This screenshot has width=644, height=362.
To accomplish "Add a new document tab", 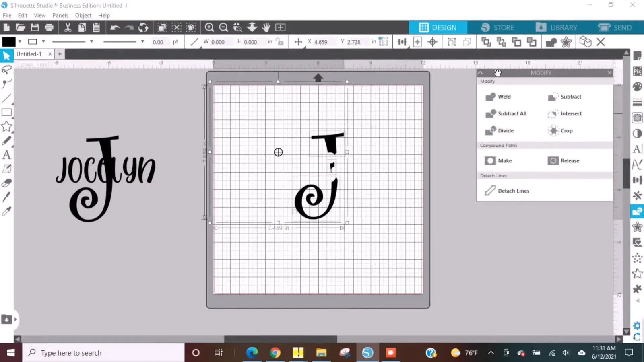I will tap(60, 54).
